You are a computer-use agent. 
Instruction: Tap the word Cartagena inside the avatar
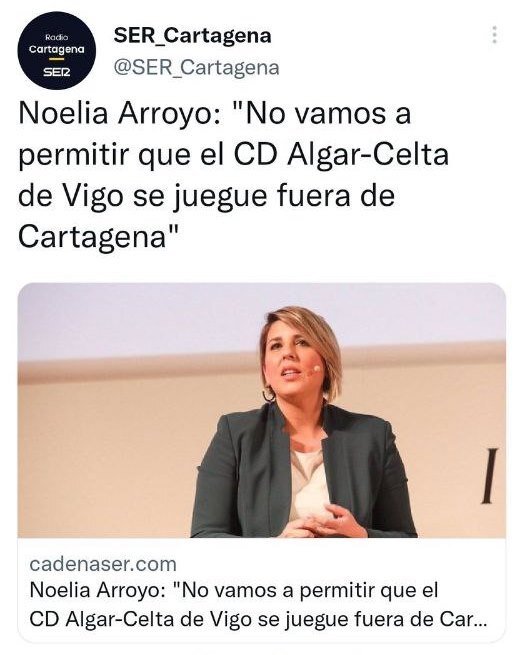(57, 49)
